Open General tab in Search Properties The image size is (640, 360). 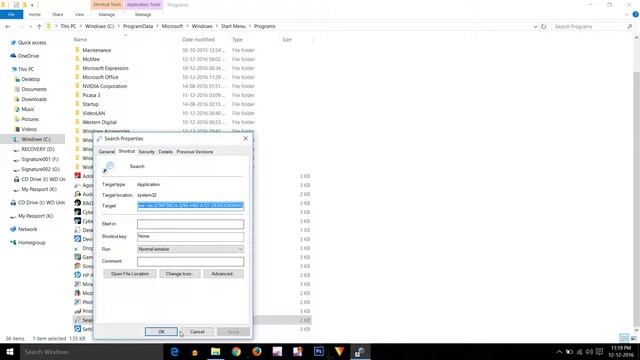[107, 152]
